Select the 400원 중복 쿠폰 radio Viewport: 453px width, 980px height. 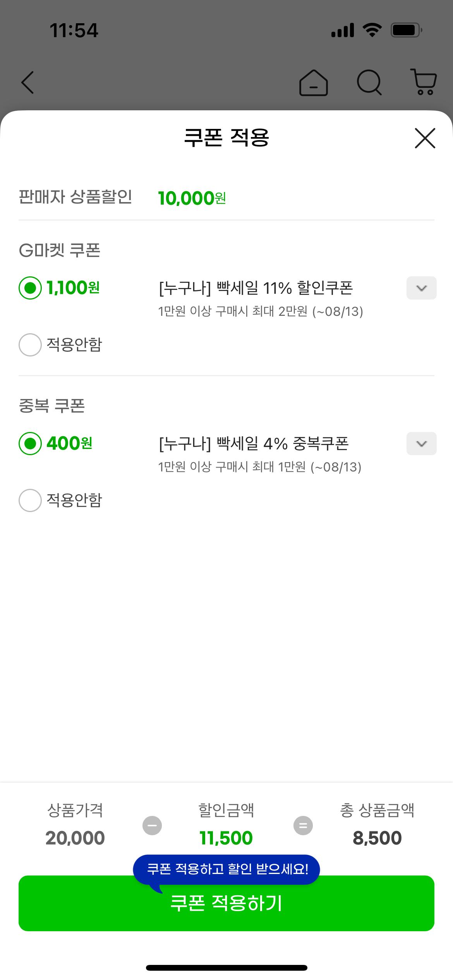pyautogui.click(x=30, y=444)
